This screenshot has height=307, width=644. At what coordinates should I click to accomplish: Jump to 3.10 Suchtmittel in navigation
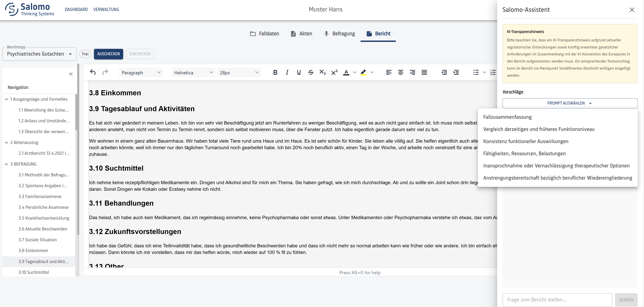click(x=33, y=272)
